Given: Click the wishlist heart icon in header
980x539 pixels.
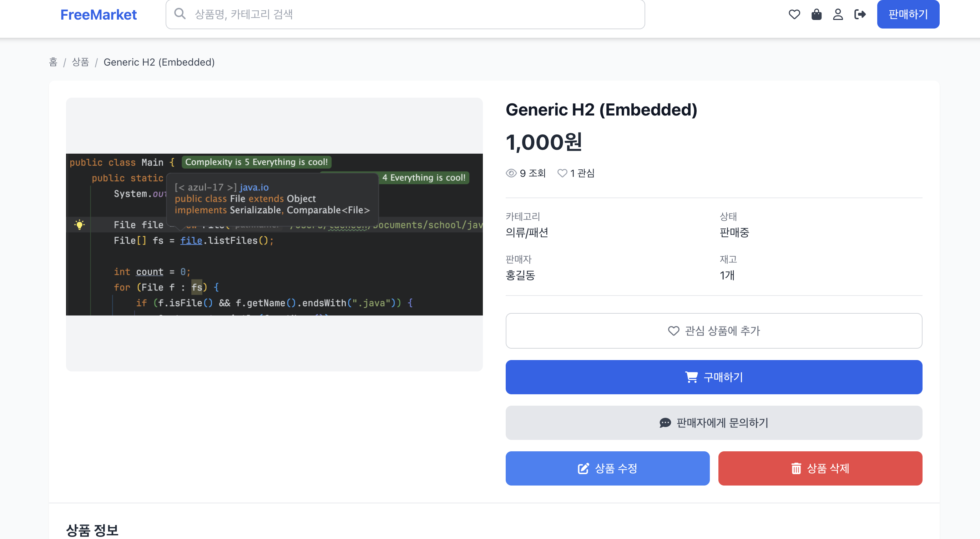Looking at the screenshot, I should pyautogui.click(x=794, y=15).
